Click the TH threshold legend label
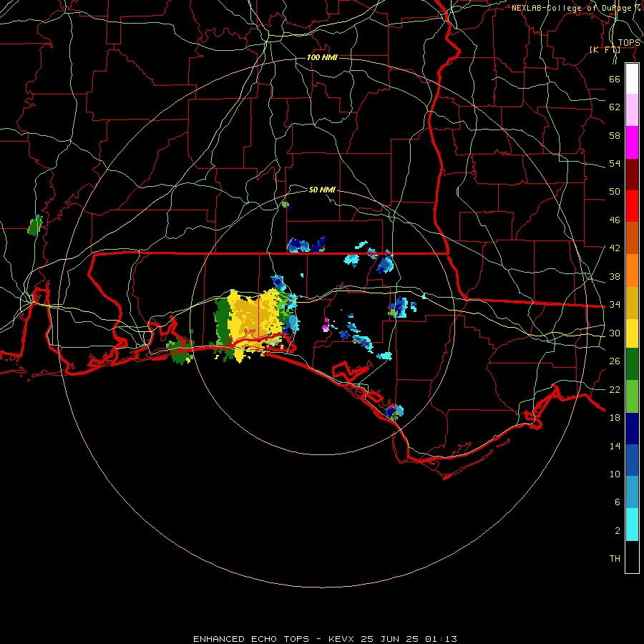Screen dimensions: 644x644 click(x=615, y=559)
